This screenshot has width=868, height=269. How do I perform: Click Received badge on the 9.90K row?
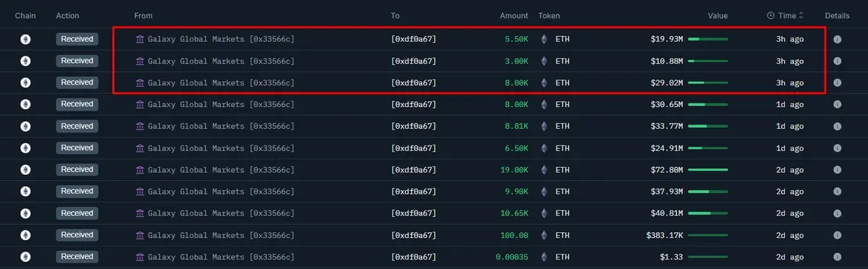pos(77,191)
